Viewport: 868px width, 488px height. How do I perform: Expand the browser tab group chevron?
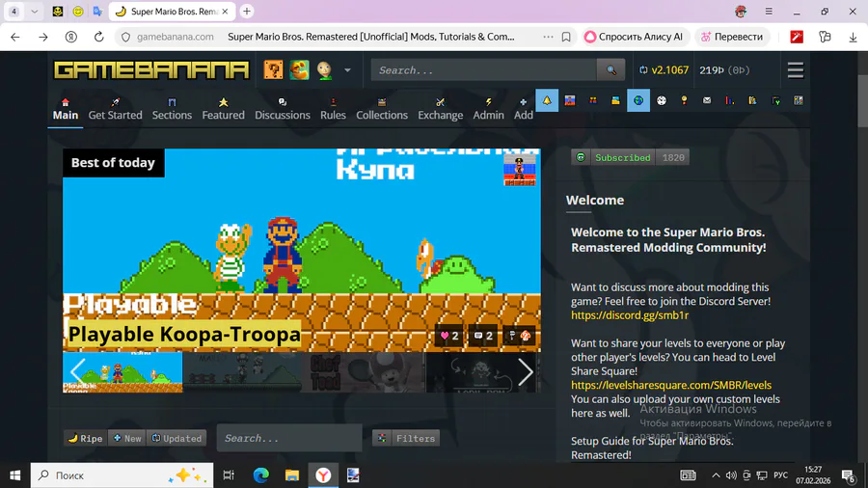click(x=35, y=11)
